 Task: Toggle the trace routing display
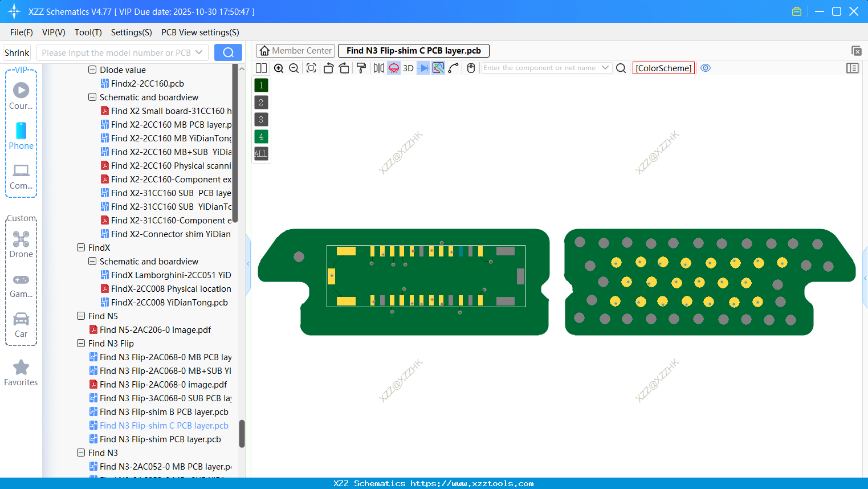[x=439, y=68]
